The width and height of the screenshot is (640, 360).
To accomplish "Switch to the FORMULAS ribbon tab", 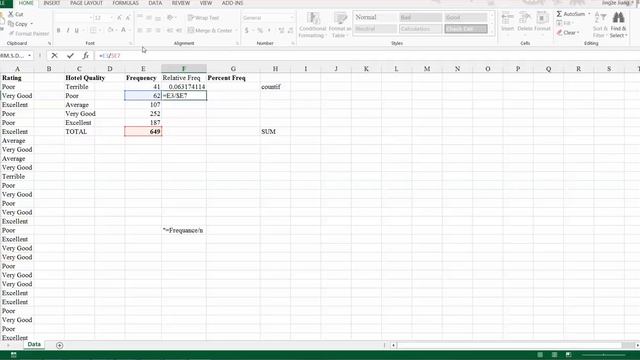I will [125, 3].
